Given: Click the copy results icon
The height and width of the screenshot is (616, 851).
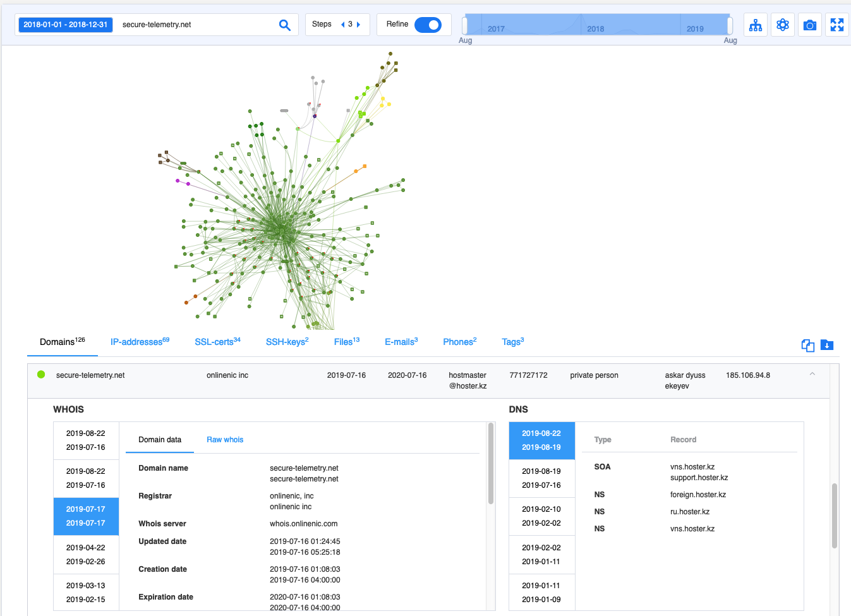Looking at the screenshot, I should (x=807, y=345).
